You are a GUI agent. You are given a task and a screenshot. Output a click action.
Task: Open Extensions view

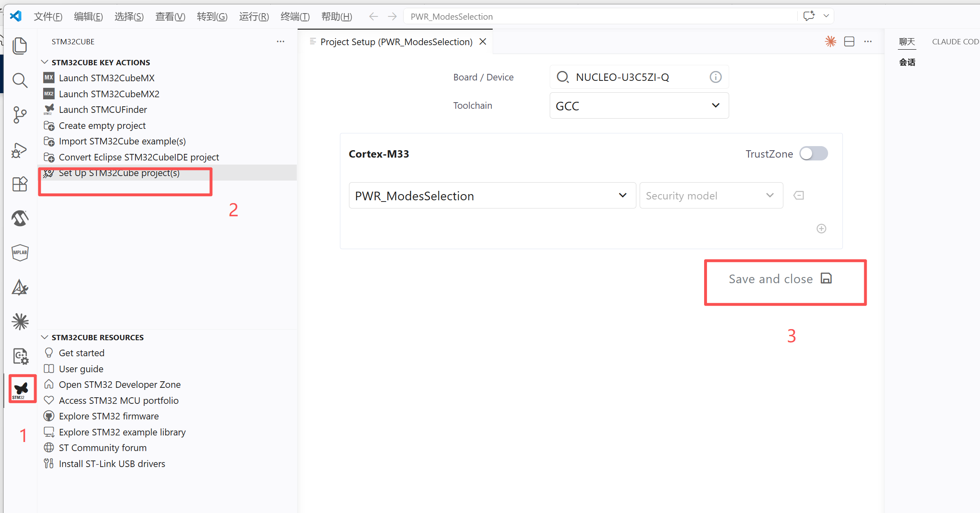(20, 184)
